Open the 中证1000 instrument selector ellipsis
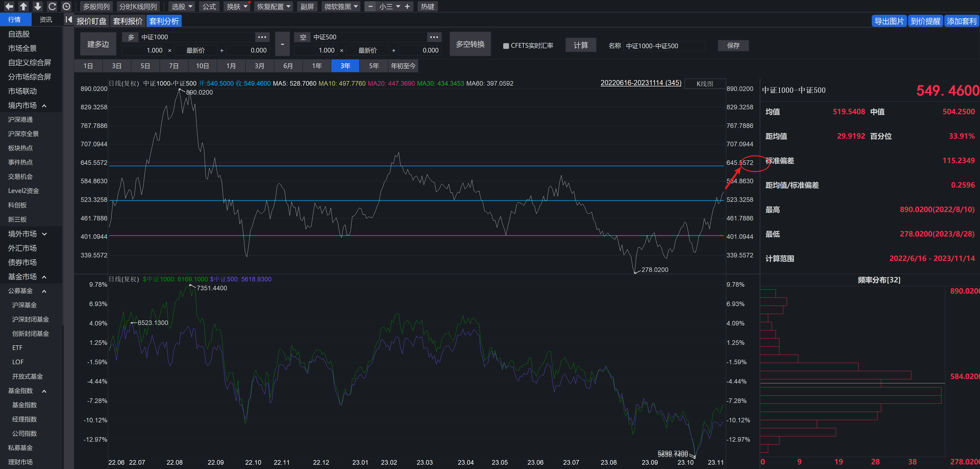980x469 pixels. click(262, 37)
